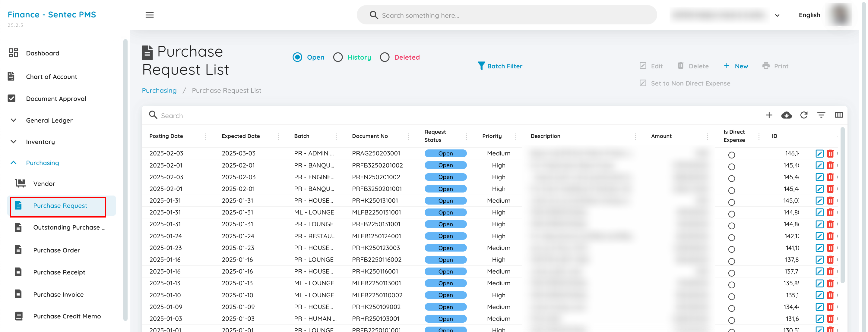This screenshot has height=332, width=868.
Task: Open the column chooser icon
Action: click(839, 115)
